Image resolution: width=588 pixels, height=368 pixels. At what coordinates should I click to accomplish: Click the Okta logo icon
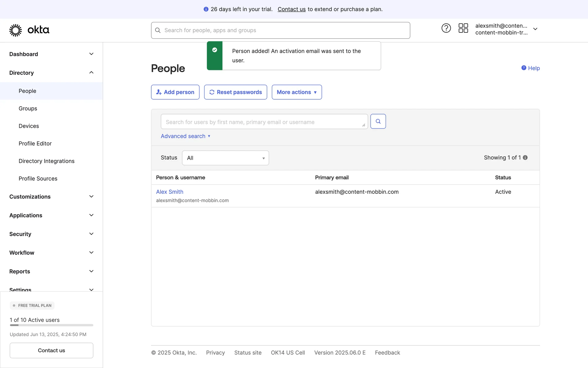pyautogui.click(x=15, y=30)
